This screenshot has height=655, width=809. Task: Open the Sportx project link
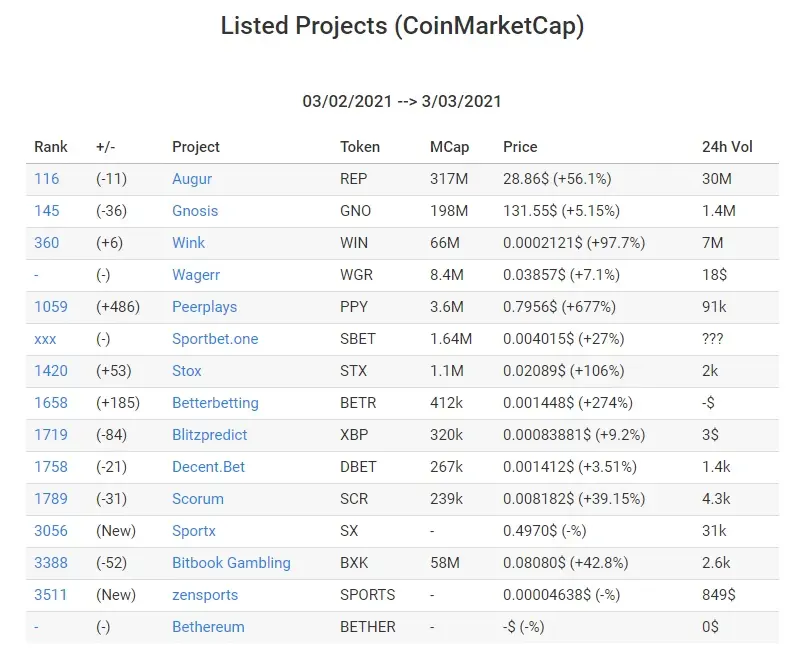tap(193, 531)
